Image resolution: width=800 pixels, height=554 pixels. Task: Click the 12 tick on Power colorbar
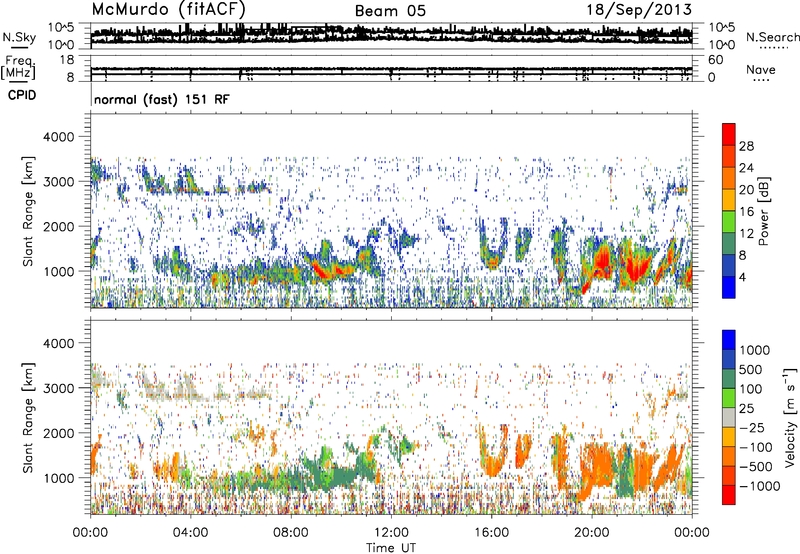[x=746, y=233]
